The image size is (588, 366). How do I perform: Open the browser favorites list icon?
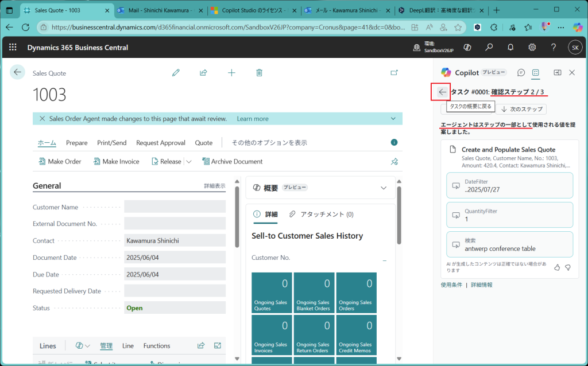[528, 28]
